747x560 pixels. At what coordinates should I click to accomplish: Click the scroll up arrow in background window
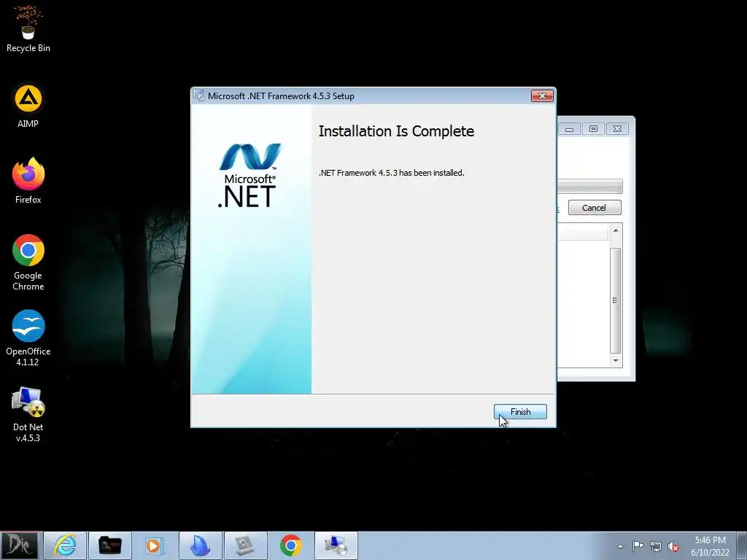[x=616, y=230]
